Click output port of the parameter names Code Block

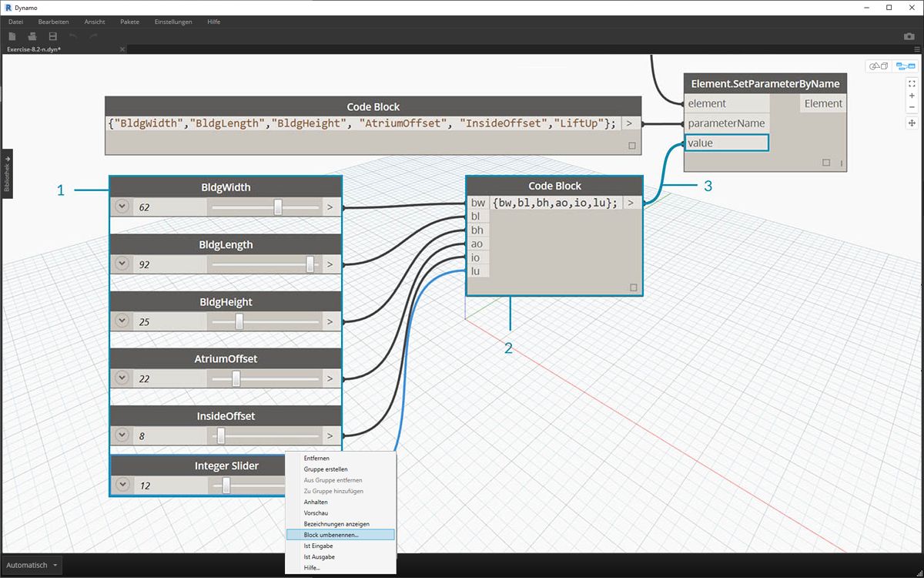click(x=630, y=123)
